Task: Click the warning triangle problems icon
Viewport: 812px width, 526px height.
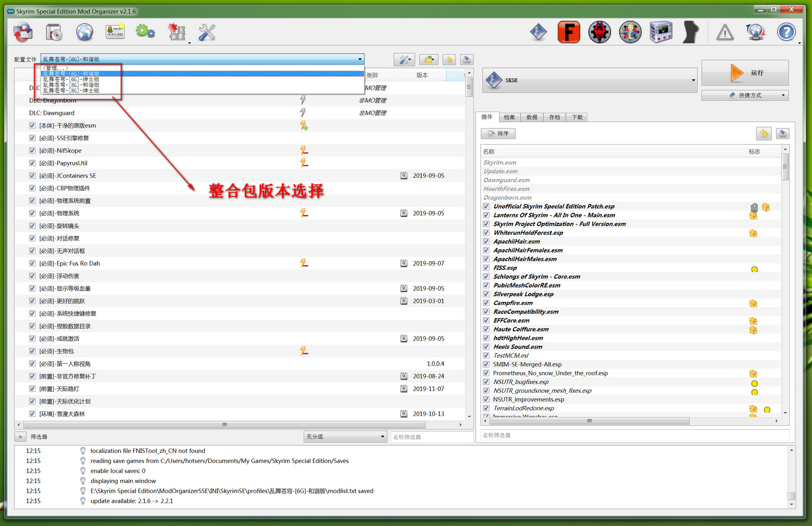Action: (725, 32)
